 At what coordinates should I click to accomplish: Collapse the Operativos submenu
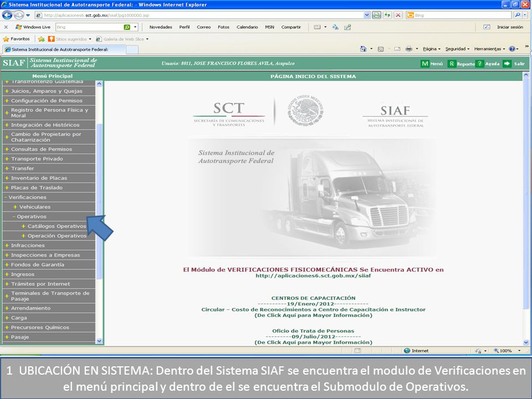[49, 217]
